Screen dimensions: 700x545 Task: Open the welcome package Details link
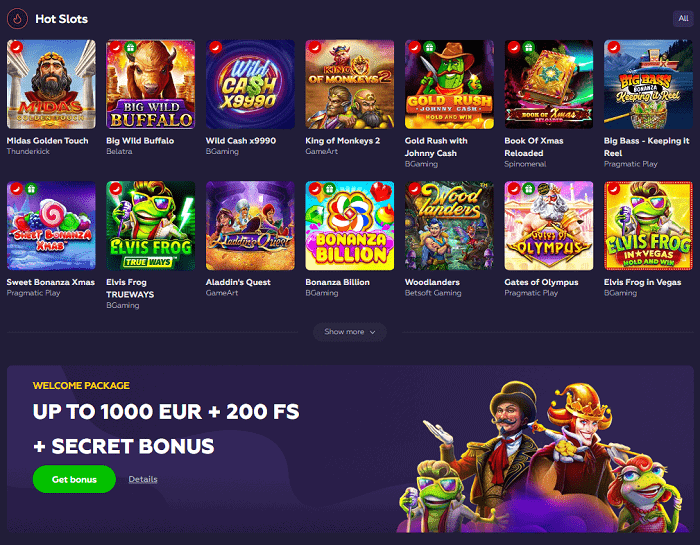tap(143, 479)
